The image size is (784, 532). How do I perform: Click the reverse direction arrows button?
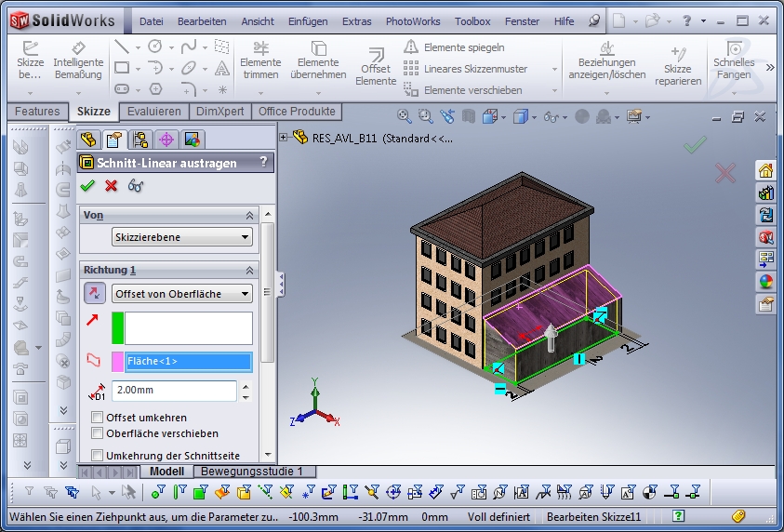(95, 294)
